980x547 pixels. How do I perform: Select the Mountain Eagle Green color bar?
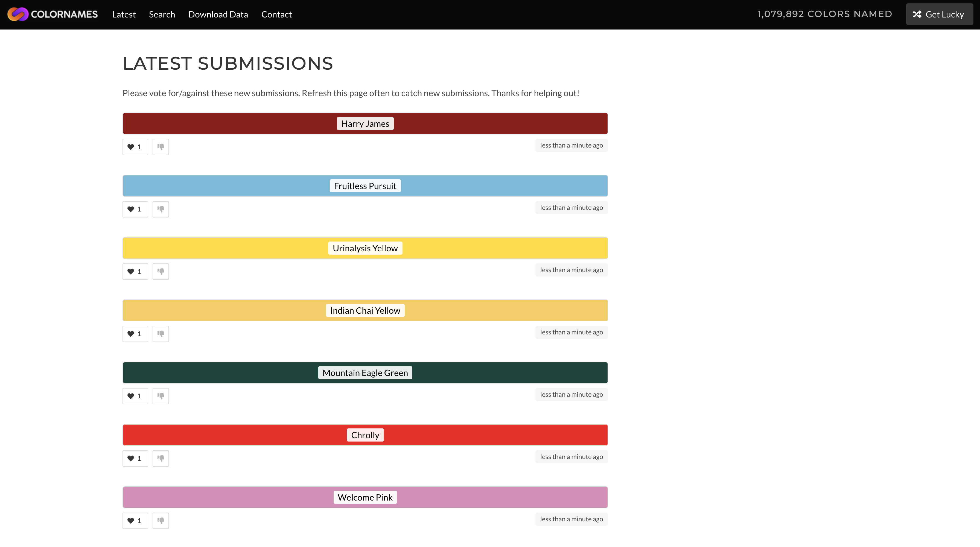[x=365, y=372]
